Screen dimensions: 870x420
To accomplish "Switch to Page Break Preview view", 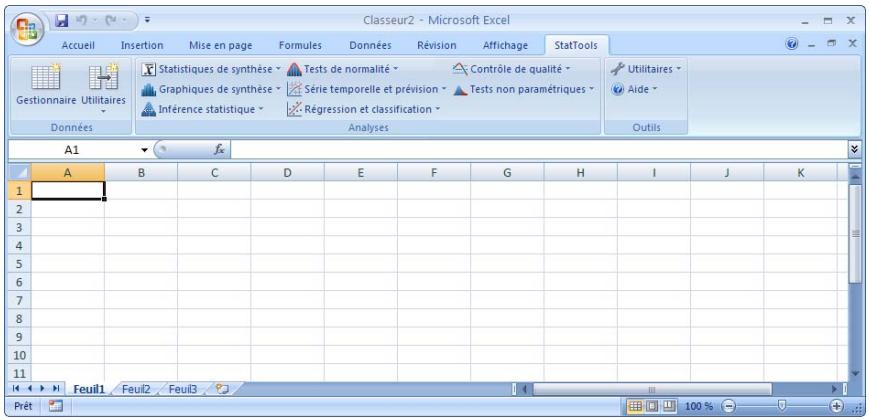I will pos(669,406).
